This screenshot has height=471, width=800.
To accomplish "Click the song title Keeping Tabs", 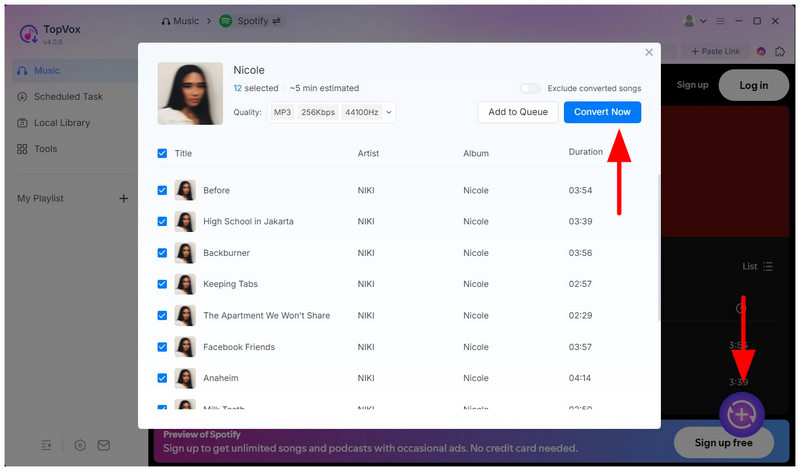I will (230, 284).
